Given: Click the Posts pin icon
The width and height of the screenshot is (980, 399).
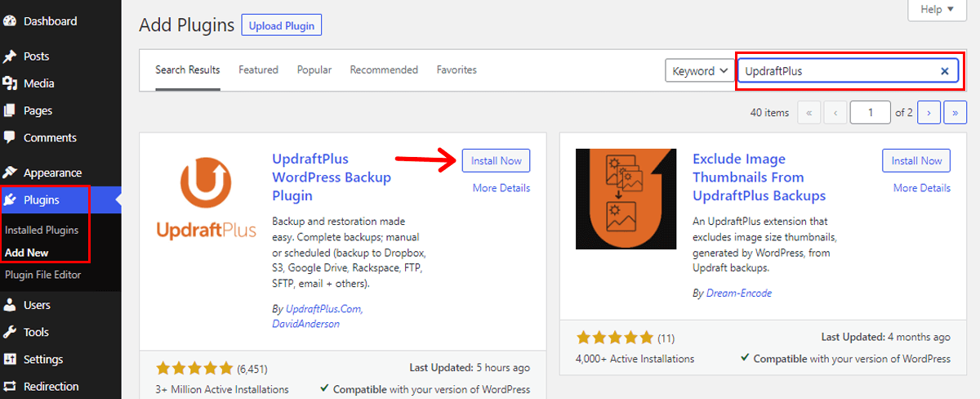Looking at the screenshot, I should tap(10, 56).
